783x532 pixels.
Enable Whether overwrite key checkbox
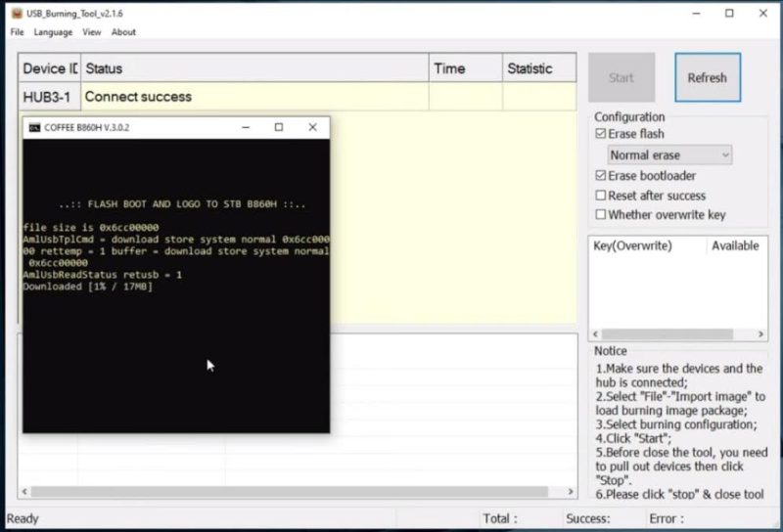[x=601, y=214]
